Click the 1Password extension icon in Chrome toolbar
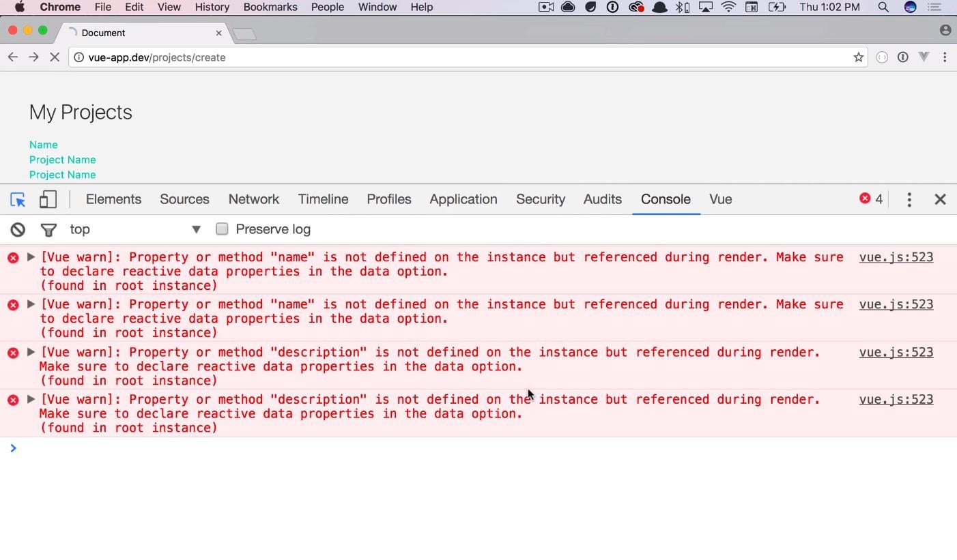Image resolution: width=957 pixels, height=560 pixels. [903, 57]
